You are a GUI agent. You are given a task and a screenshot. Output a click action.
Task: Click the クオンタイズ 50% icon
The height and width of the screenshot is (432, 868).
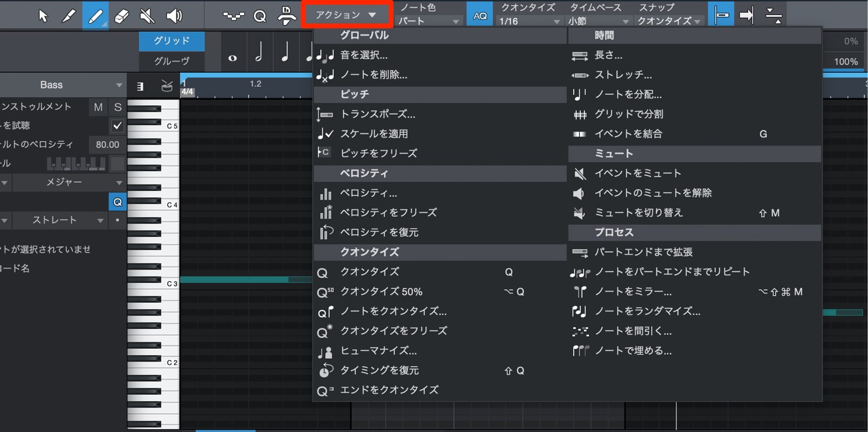pyautogui.click(x=325, y=292)
